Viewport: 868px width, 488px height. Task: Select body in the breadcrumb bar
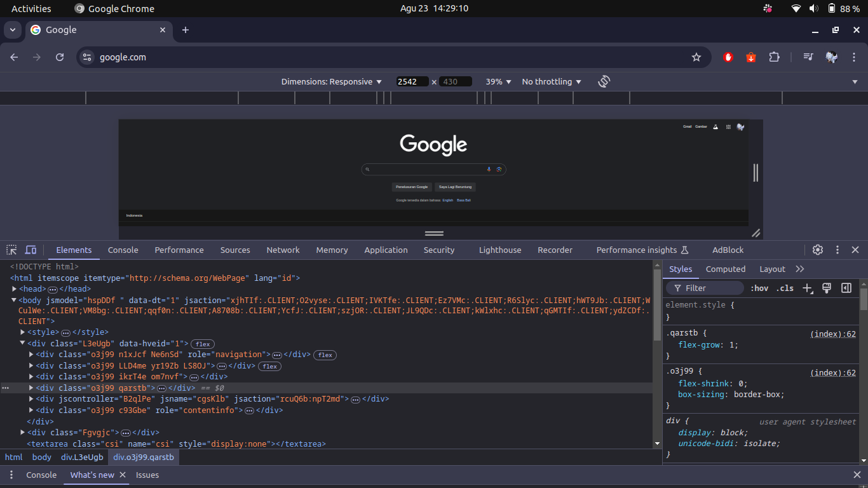click(42, 457)
